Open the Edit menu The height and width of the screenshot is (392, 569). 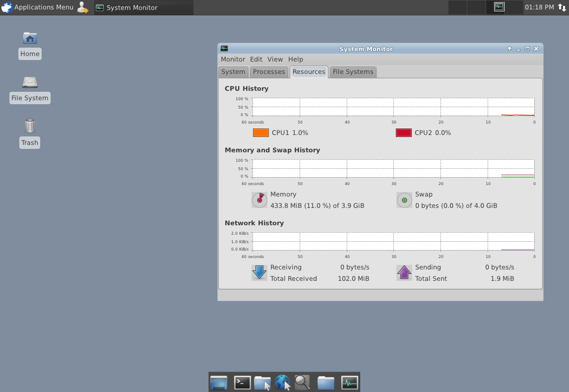tap(256, 59)
